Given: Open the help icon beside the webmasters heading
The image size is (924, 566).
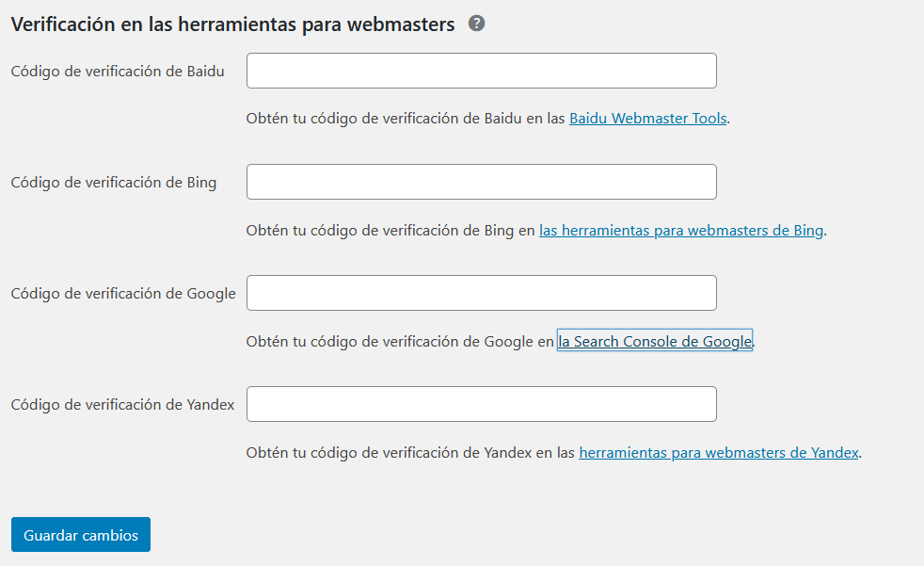Looking at the screenshot, I should click(476, 24).
